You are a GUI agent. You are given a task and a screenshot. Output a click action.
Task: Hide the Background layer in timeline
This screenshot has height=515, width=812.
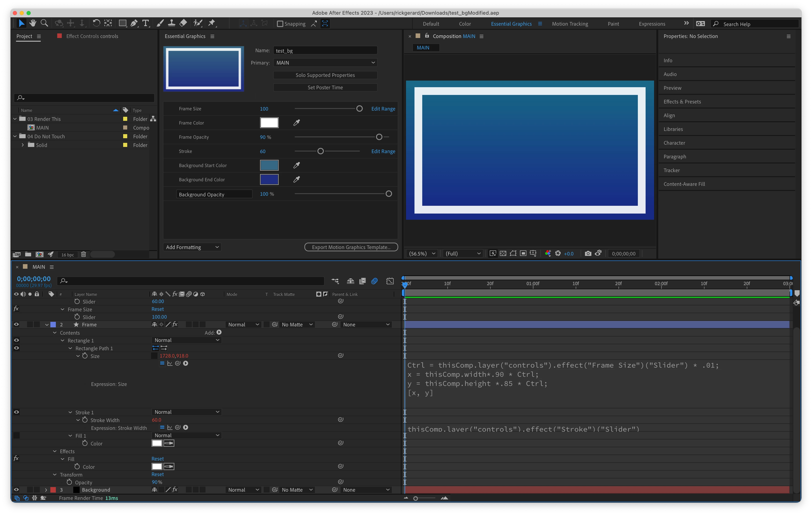16,490
